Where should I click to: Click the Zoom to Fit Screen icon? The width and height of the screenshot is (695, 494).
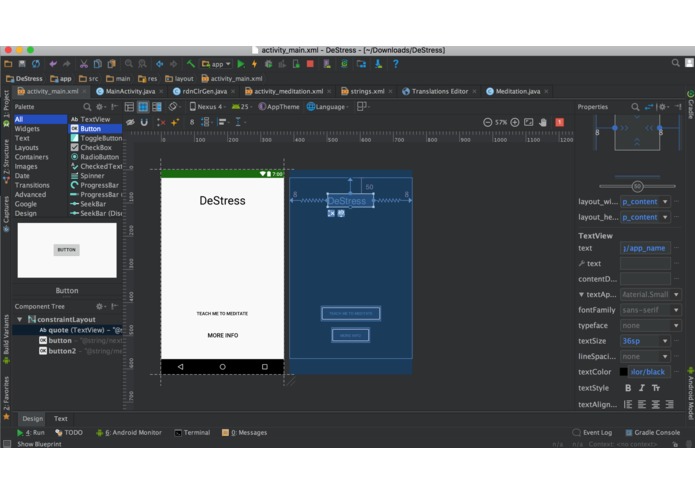(x=528, y=122)
